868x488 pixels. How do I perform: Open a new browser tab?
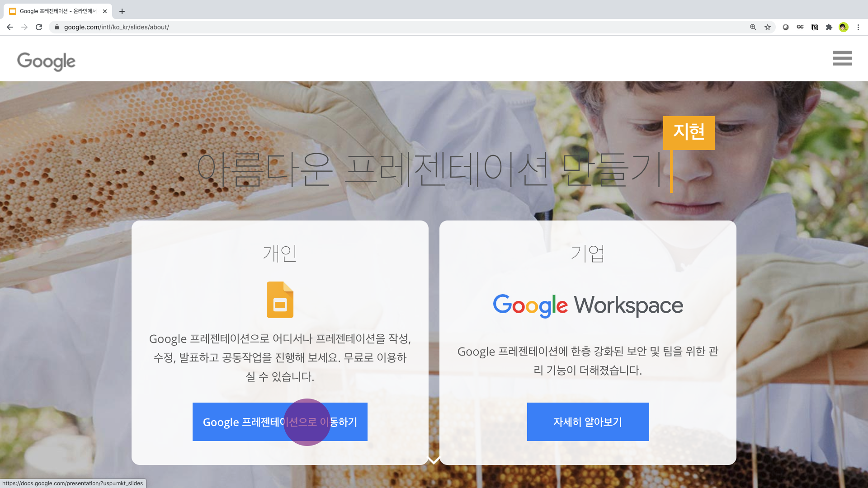[x=122, y=11]
